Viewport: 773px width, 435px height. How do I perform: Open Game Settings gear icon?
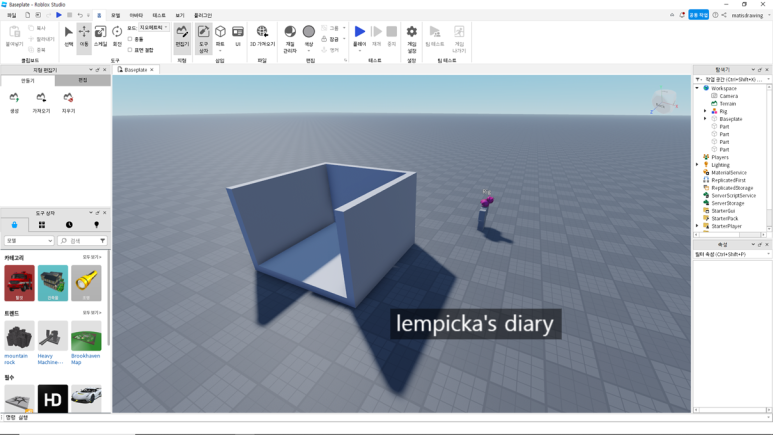412,38
